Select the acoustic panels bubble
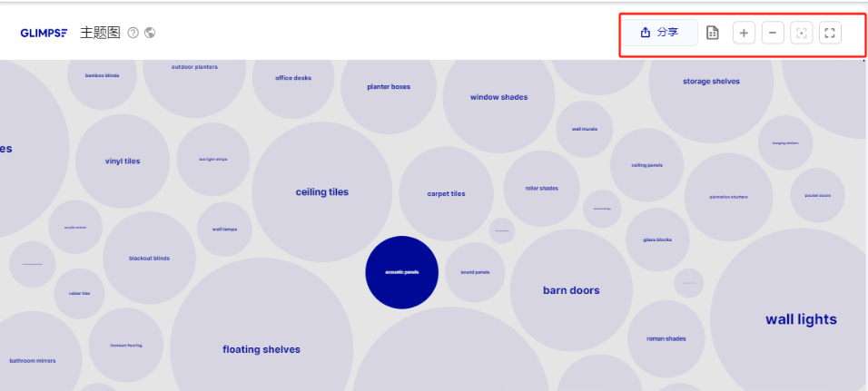Viewport: 868px width, 391px height. (402, 272)
